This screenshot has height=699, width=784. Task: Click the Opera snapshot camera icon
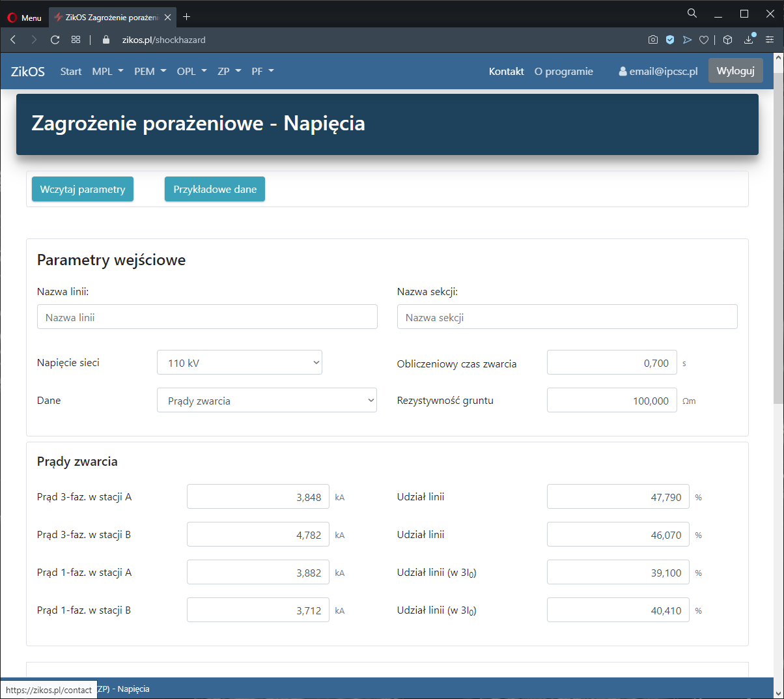653,40
